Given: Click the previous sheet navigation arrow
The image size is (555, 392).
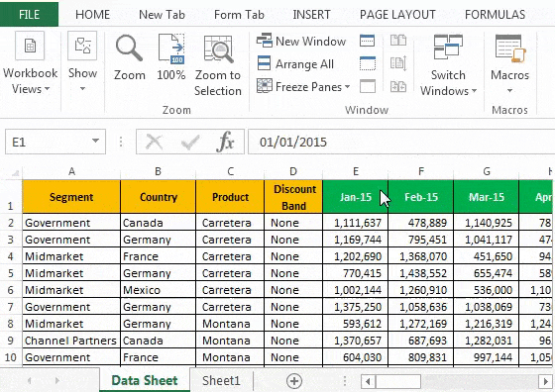Looking at the screenshot, I should [x=30, y=381].
